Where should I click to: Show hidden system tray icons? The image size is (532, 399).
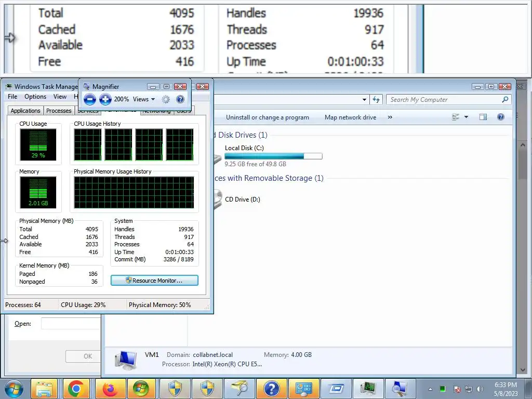[x=430, y=389]
